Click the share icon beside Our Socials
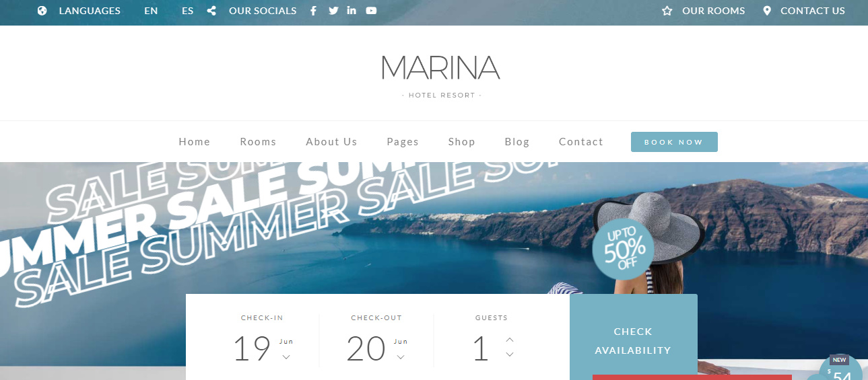This screenshot has height=380, width=868. click(x=211, y=11)
